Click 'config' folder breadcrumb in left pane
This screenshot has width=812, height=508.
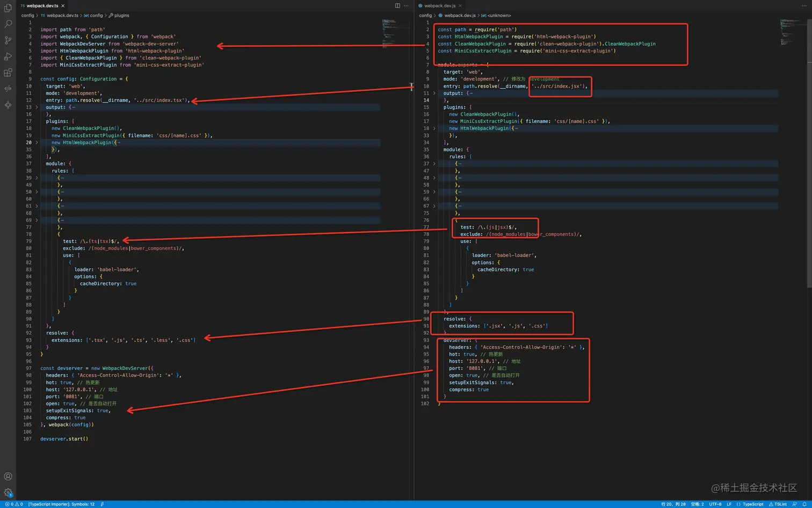(x=27, y=16)
